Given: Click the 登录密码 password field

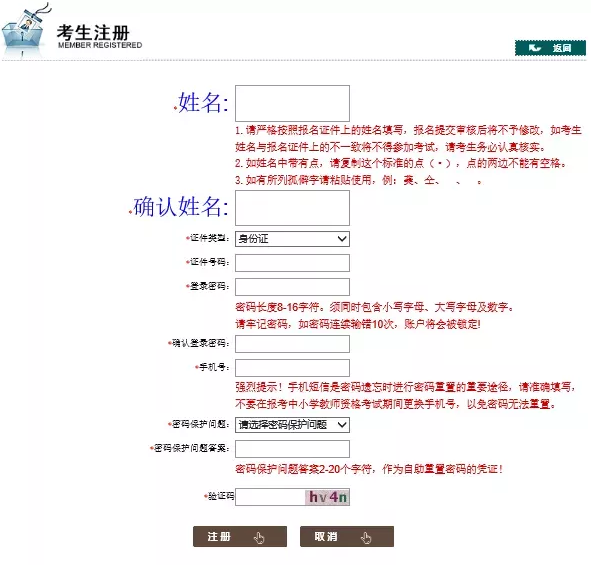Looking at the screenshot, I should [x=292, y=287].
